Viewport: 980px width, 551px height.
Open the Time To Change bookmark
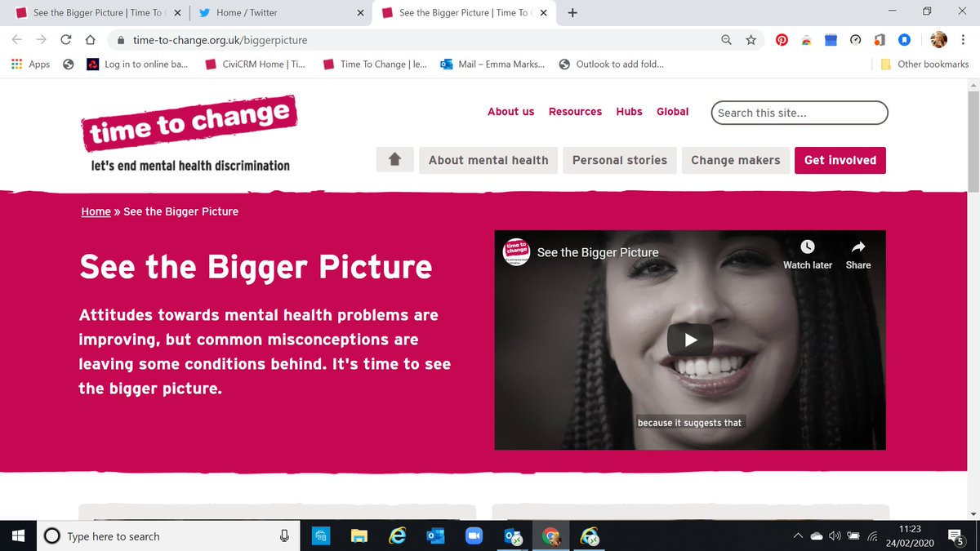coord(374,64)
